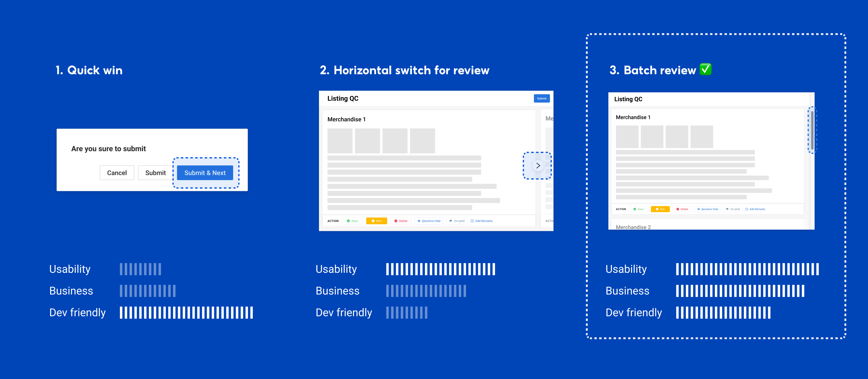868x379 pixels.
Task: Select fourth image thumbnail in Horizontal switch Merchandise 1
Action: point(422,141)
